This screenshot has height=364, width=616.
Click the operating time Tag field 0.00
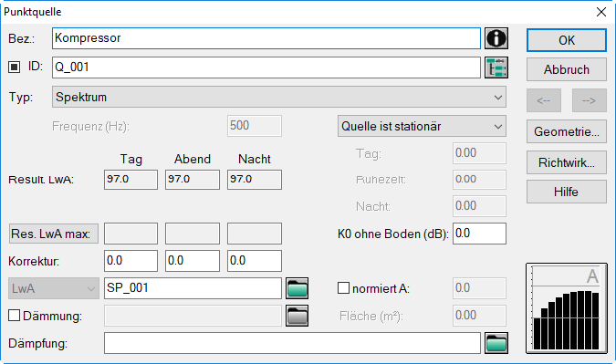point(479,153)
